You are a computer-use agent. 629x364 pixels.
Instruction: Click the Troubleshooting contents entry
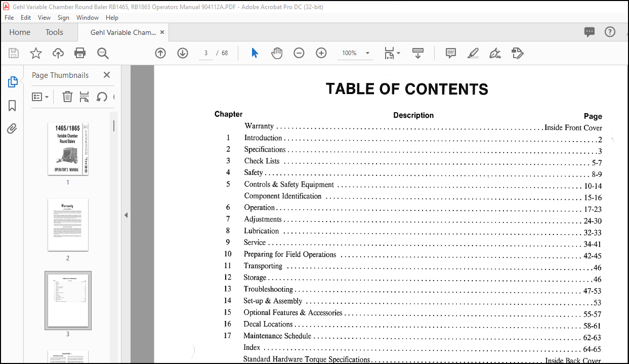coord(268,289)
